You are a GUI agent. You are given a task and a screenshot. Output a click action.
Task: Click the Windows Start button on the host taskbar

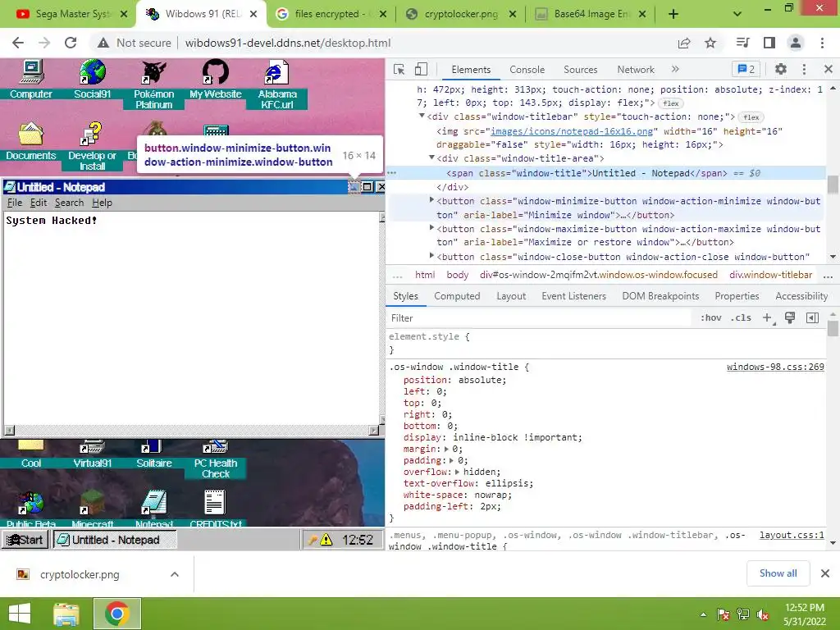21,614
